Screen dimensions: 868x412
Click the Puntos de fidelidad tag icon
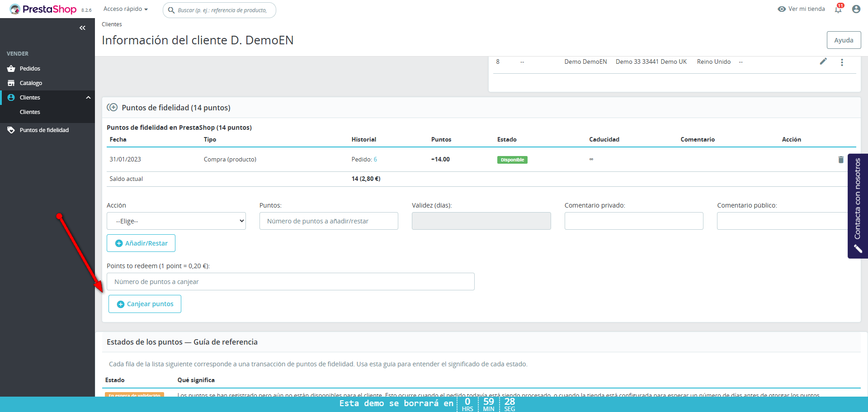pyautogui.click(x=11, y=130)
